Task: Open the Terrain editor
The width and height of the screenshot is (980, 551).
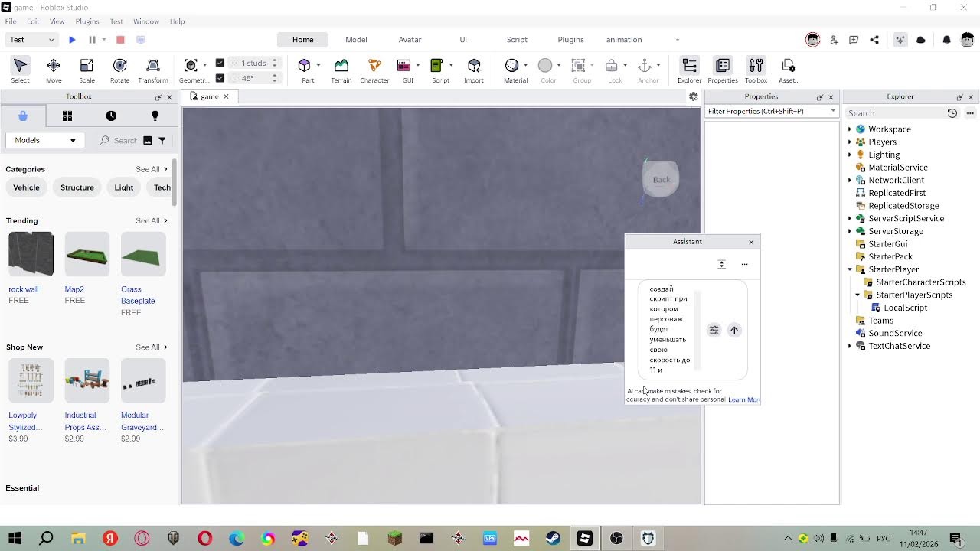Action: [x=341, y=70]
